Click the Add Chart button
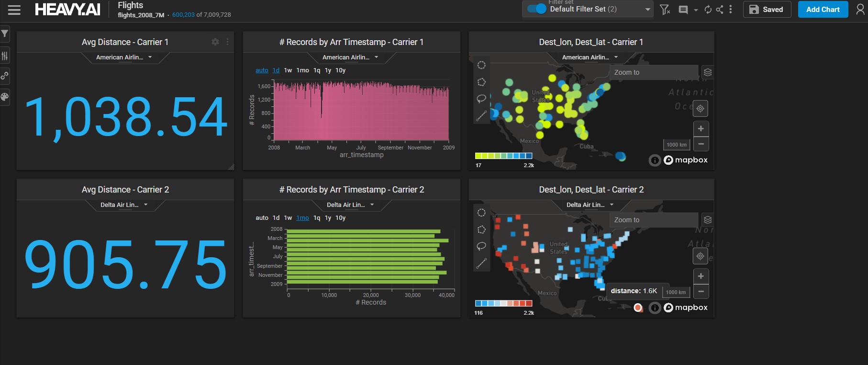The image size is (868, 365). [823, 10]
